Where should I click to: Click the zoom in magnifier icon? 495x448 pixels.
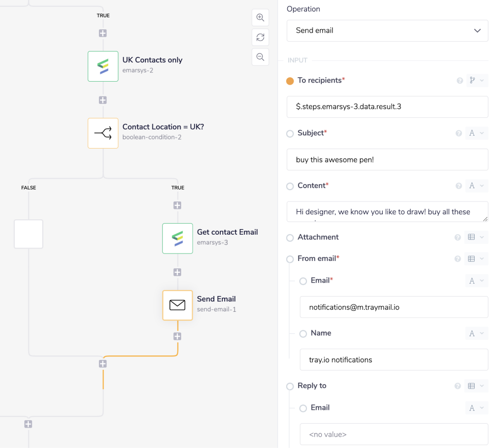point(260,17)
